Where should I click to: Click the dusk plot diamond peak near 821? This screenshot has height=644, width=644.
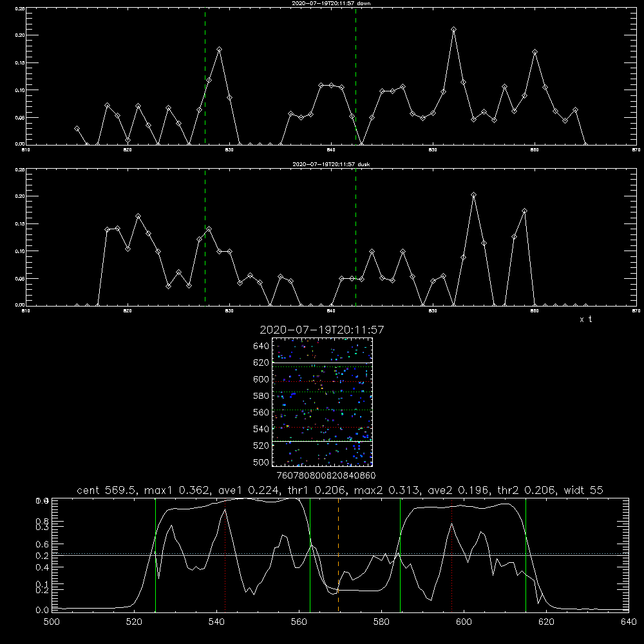tap(138, 216)
